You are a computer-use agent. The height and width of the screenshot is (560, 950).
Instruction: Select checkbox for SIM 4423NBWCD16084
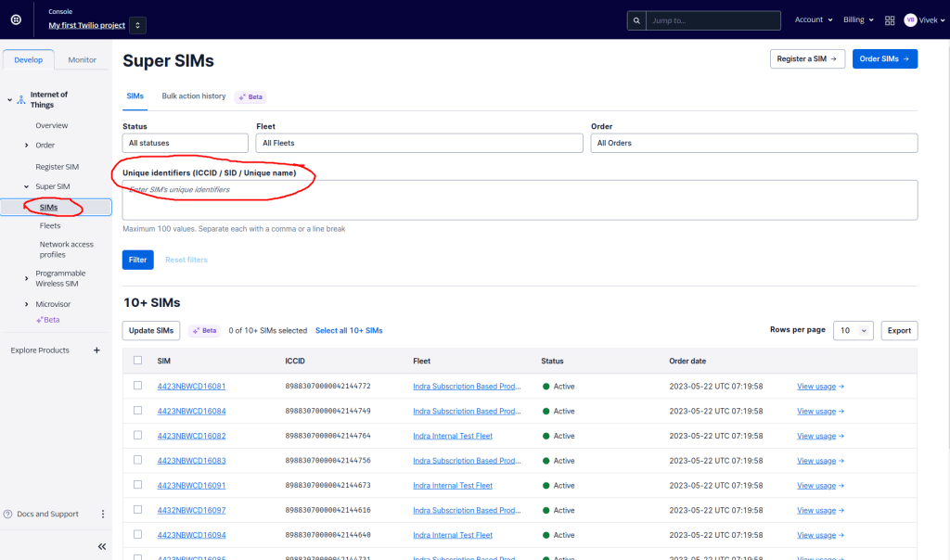[x=137, y=411]
